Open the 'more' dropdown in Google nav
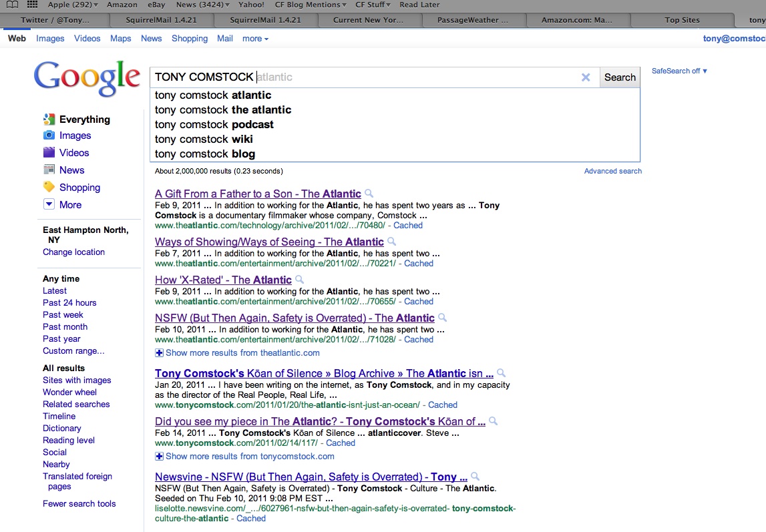This screenshot has width=766, height=532. 255,39
